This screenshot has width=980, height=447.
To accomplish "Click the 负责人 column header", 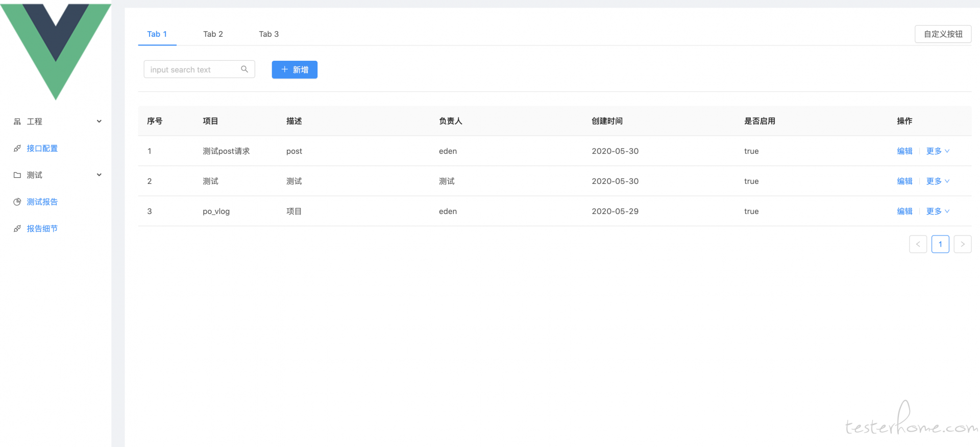I will [x=451, y=121].
